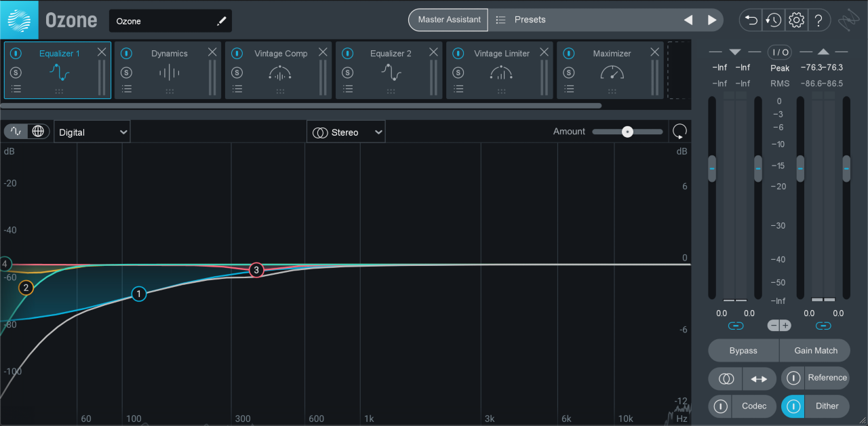Select EQ node 3 on curve

coord(256,270)
